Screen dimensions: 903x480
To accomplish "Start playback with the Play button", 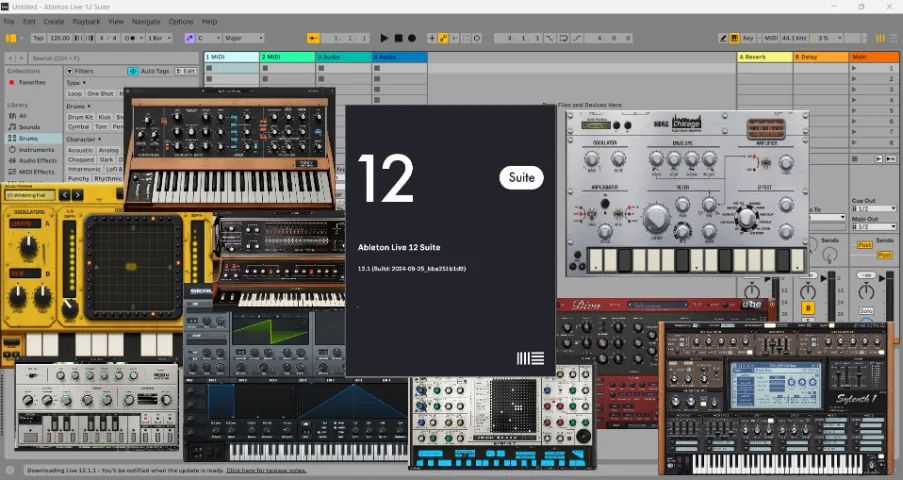I will point(384,38).
